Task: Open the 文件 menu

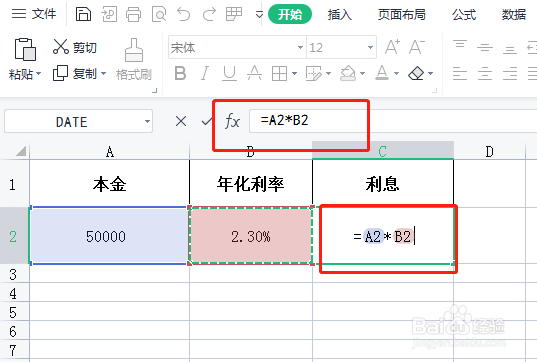Action: click(34, 14)
